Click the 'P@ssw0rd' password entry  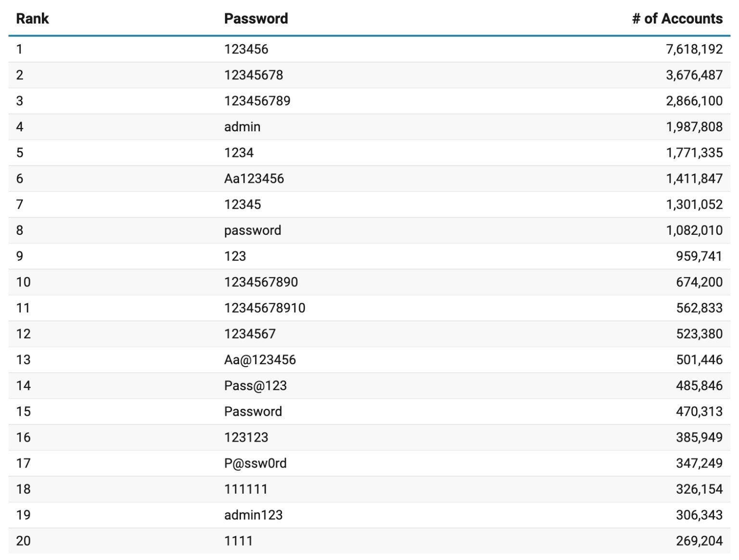(255, 464)
